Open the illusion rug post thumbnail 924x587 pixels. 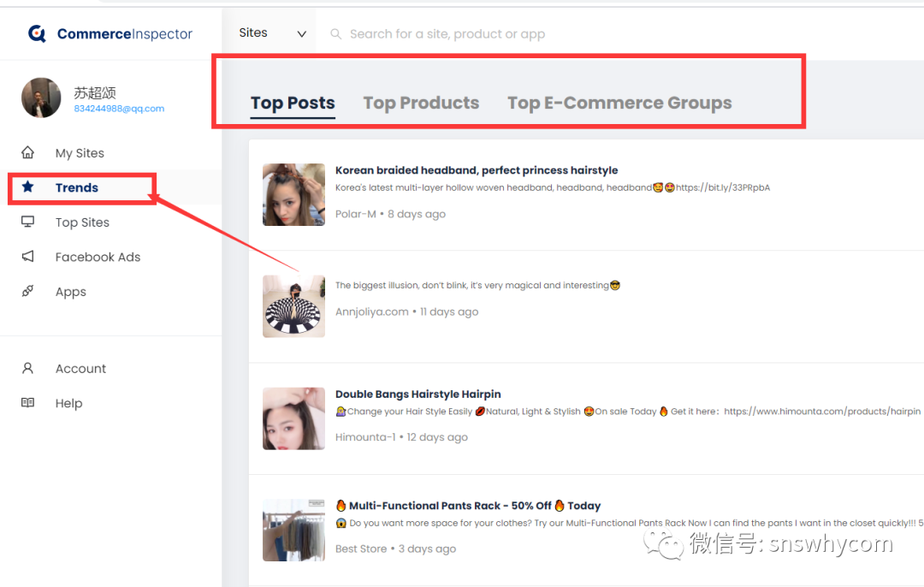click(293, 306)
